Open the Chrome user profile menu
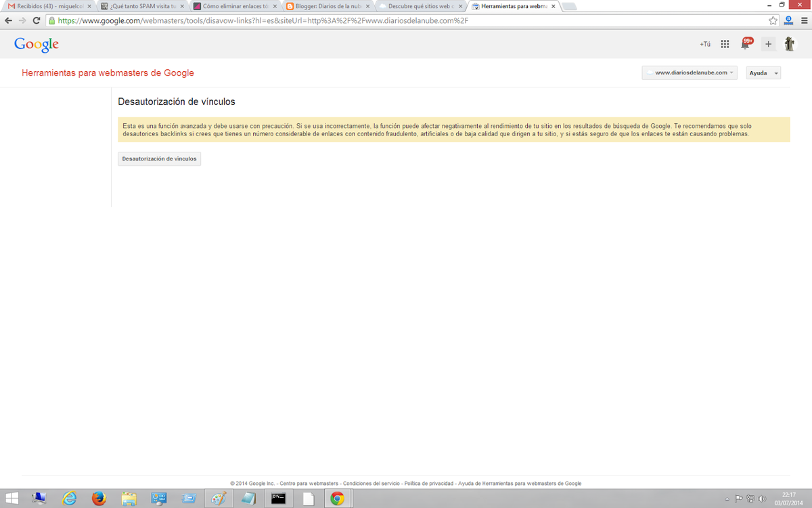Viewport: 812px width, 508px height. (787, 20)
